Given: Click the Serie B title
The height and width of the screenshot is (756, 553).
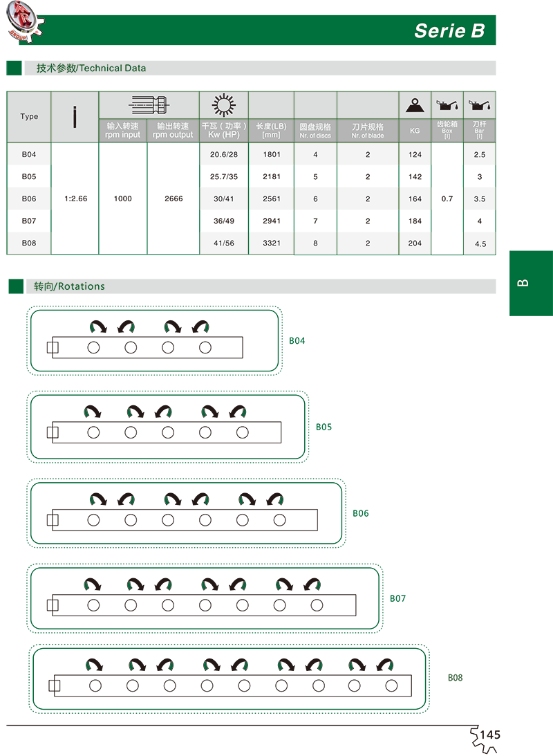Looking at the screenshot, I should pyautogui.click(x=449, y=31).
